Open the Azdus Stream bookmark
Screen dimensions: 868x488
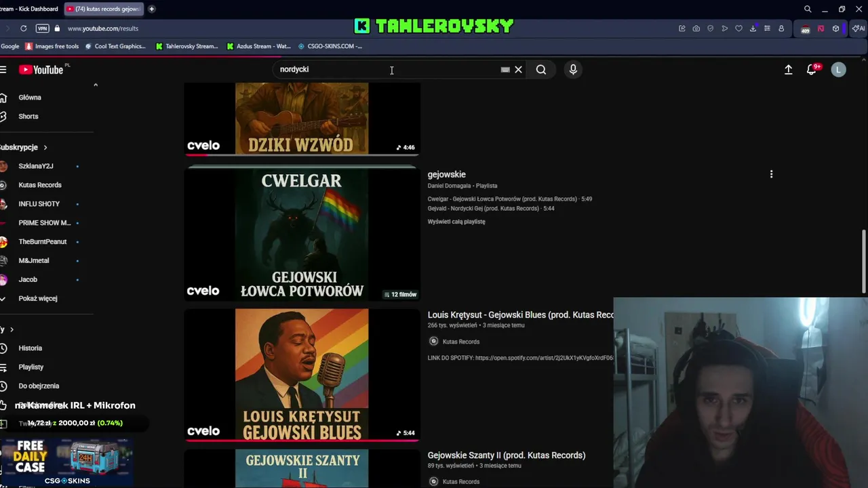point(258,46)
